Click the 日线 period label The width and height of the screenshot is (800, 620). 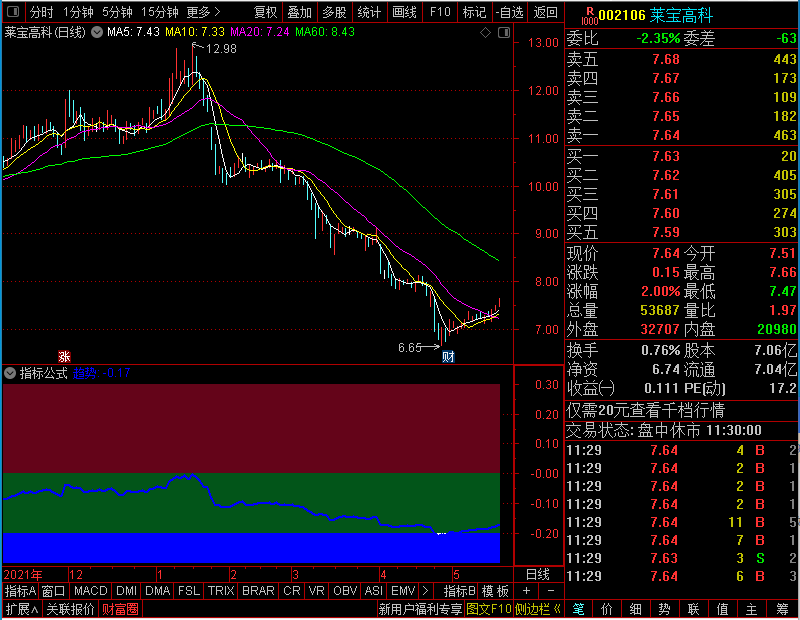pyautogui.click(x=538, y=575)
